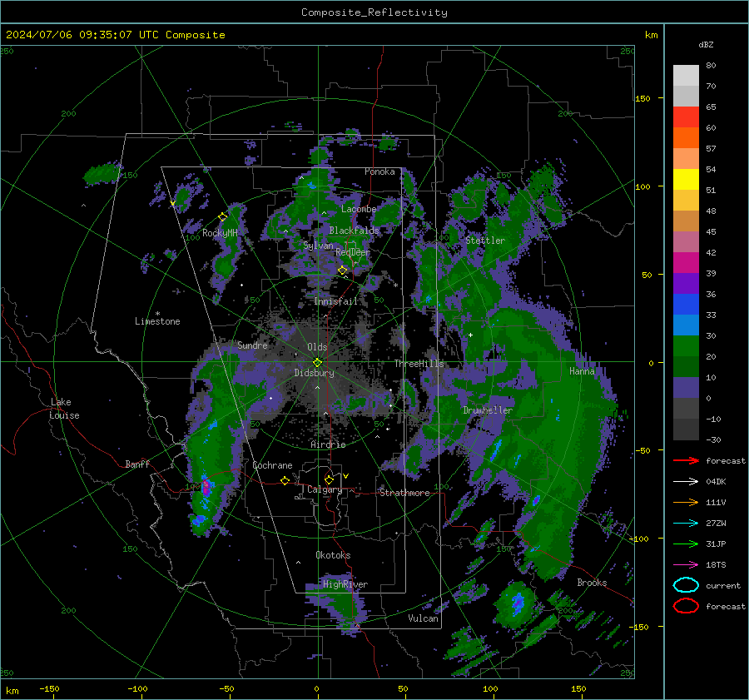Click the red forecast arrow in legend
Screen dimensions: 749x700
pos(686,460)
